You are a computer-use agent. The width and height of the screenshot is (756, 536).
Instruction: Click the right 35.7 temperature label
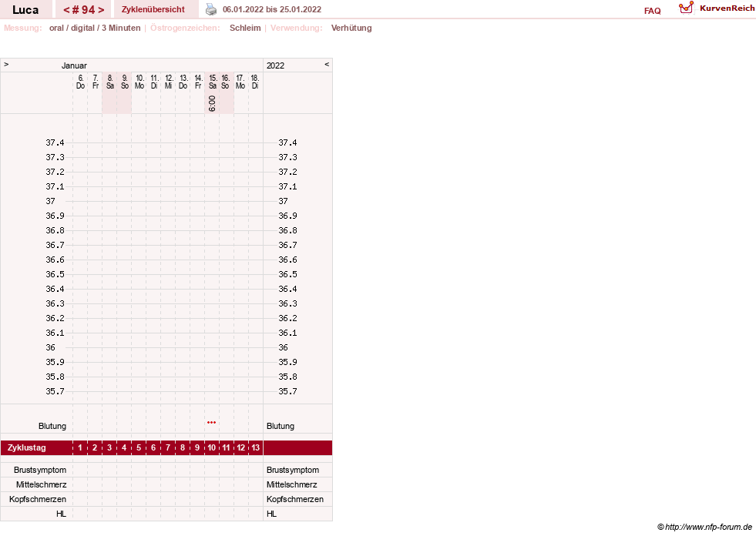coord(287,391)
